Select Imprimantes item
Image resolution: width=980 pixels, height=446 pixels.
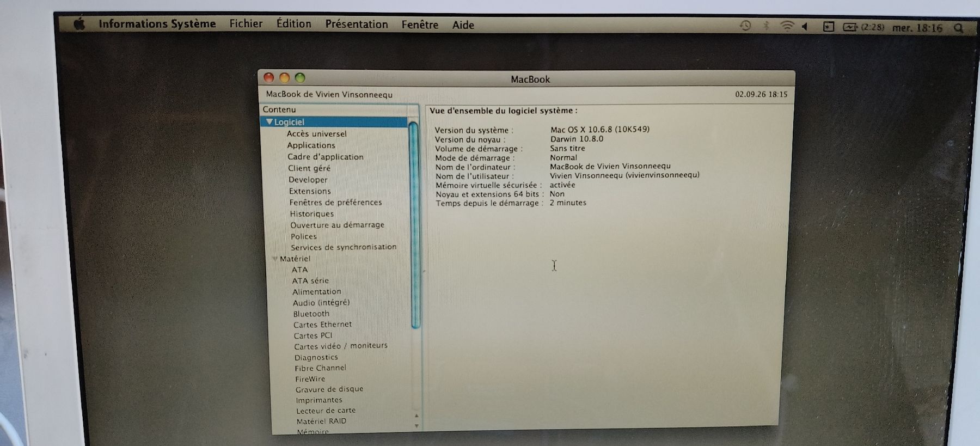click(319, 400)
